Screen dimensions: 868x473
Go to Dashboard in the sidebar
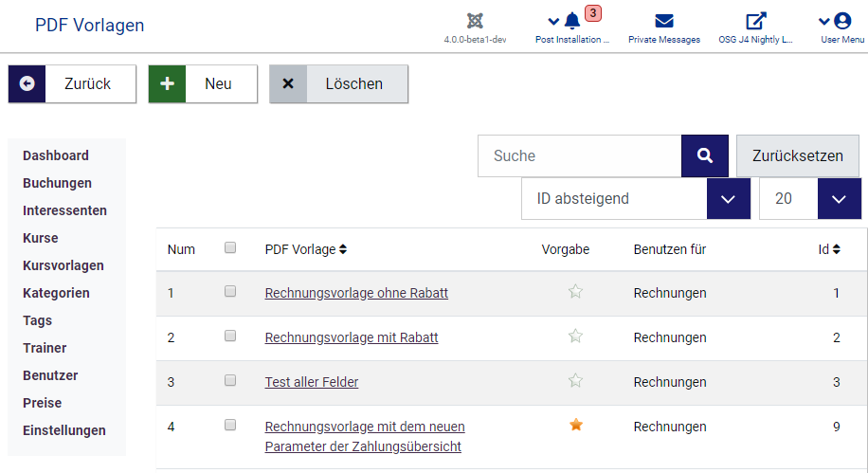click(x=55, y=155)
